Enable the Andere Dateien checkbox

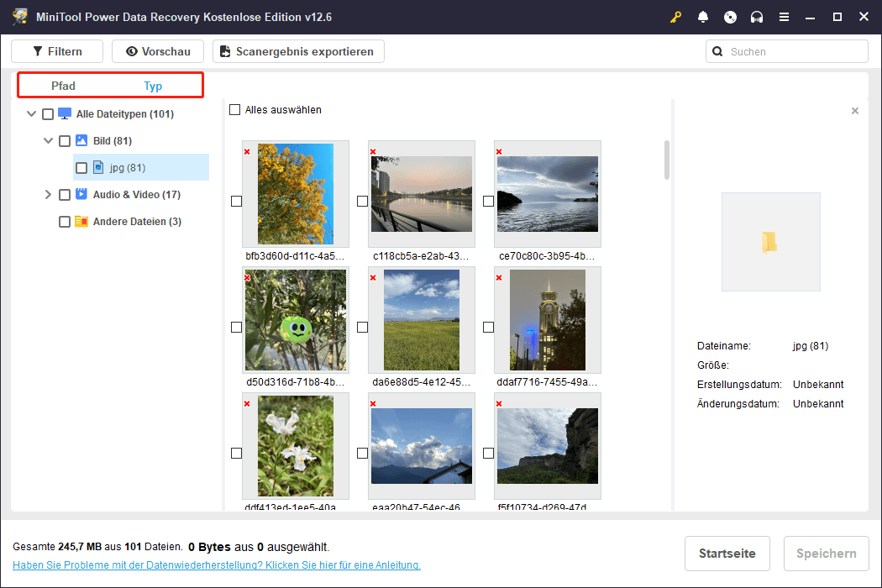tap(65, 222)
